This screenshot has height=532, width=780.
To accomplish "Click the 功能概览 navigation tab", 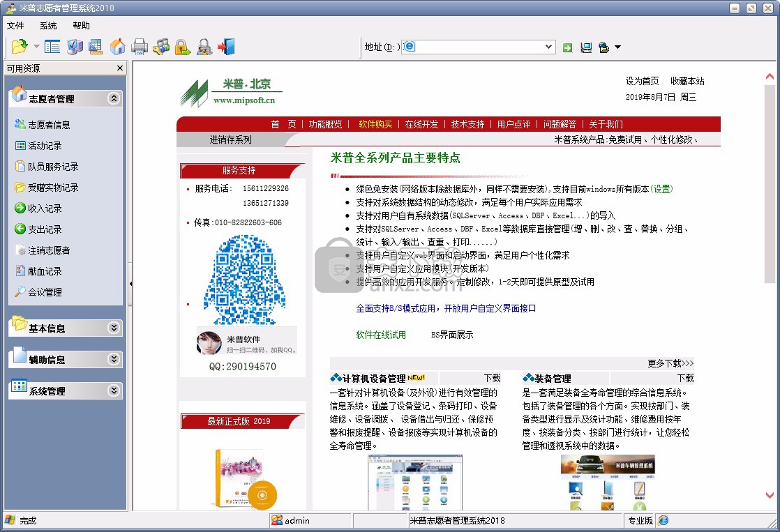I will pyautogui.click(x=325, y=124).
